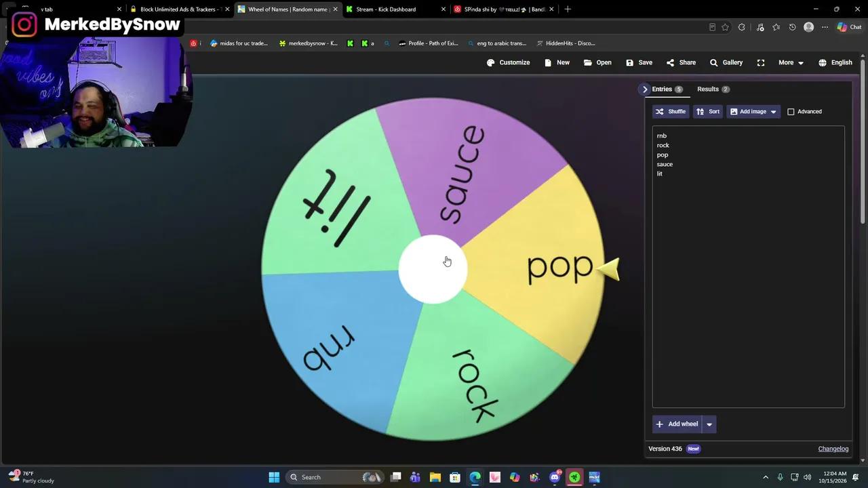Screen dimensions: 868x488
Task: Click the taskbar Search box
Action: click(334, 477)
